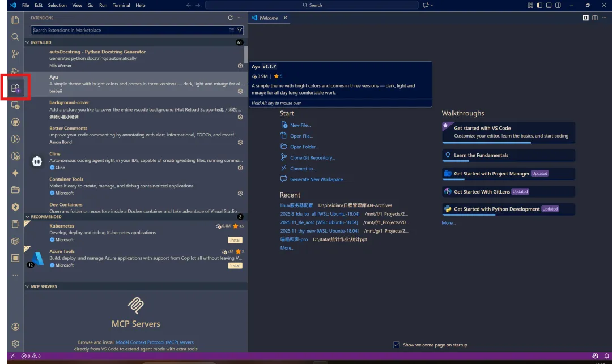Open the Model Context Protocol (MCP) servers link
Viewport: 612px width, 364px height.
click(x=155, y=342)
